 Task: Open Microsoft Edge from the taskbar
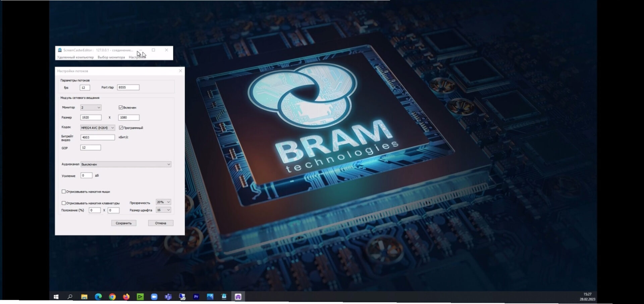coord(98,297)
